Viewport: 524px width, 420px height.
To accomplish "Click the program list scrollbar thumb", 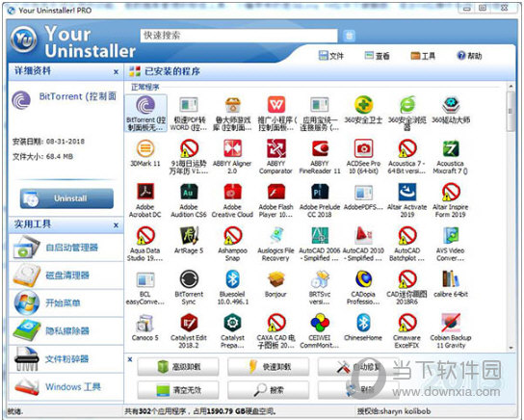I will 511,112.
